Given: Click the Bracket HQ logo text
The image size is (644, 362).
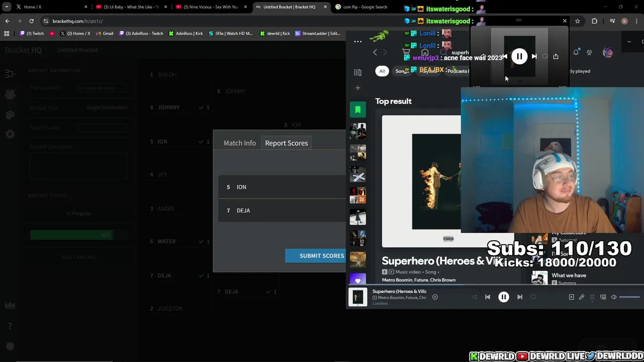Looking at the screenshot, I should (23, 50).
